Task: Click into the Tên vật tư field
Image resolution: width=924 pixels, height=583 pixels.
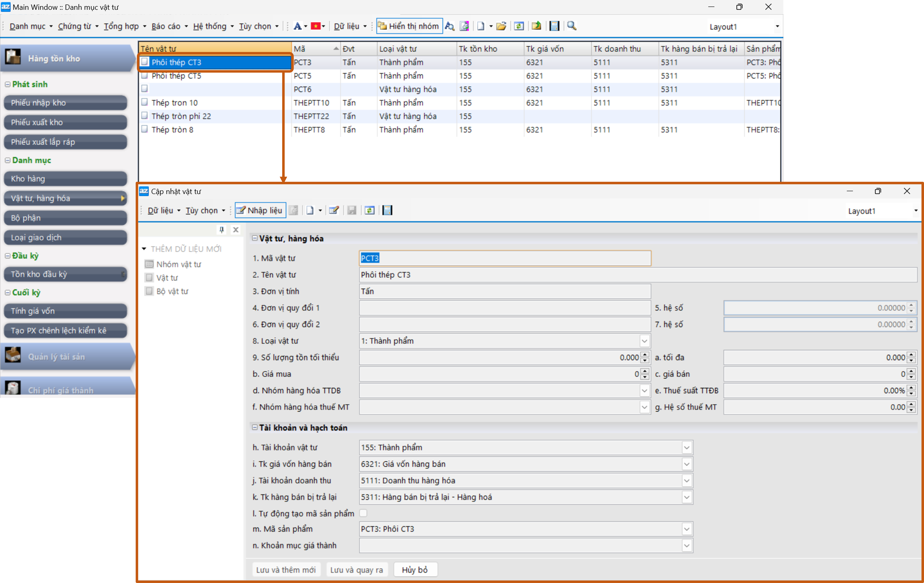Action: 637,275
